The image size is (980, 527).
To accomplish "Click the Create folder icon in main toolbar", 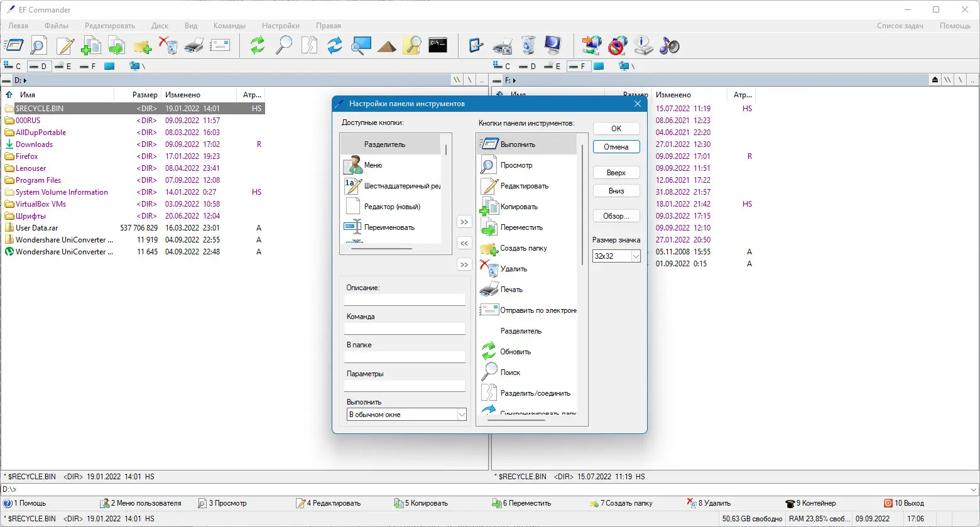I will click(x=143, y=45).
